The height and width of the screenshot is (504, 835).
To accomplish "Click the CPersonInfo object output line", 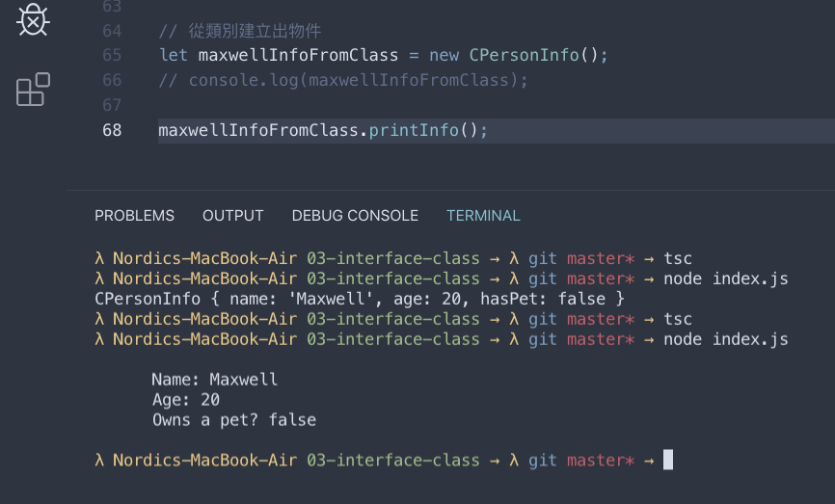I will point(360,299).
